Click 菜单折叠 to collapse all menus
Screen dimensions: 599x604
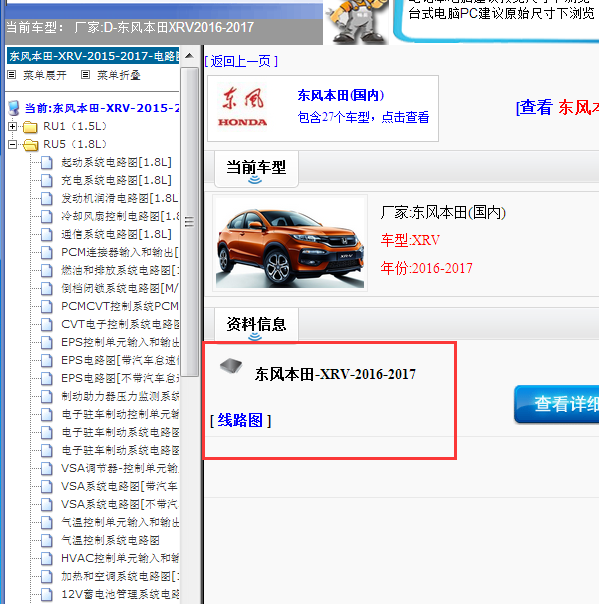tap(119, 75)
